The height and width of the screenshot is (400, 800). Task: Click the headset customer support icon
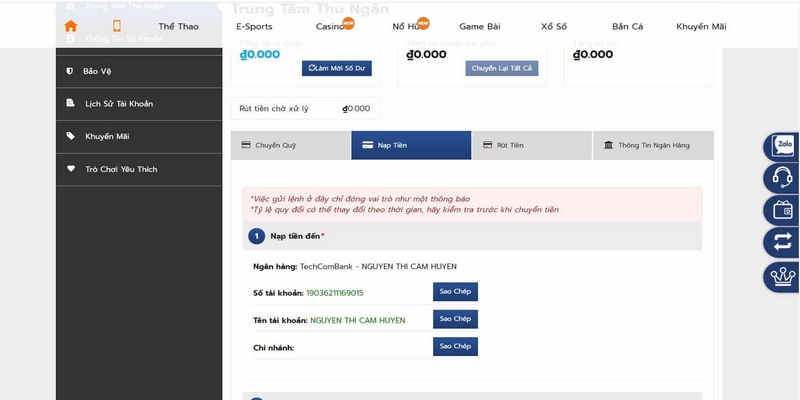click(781, 179)
